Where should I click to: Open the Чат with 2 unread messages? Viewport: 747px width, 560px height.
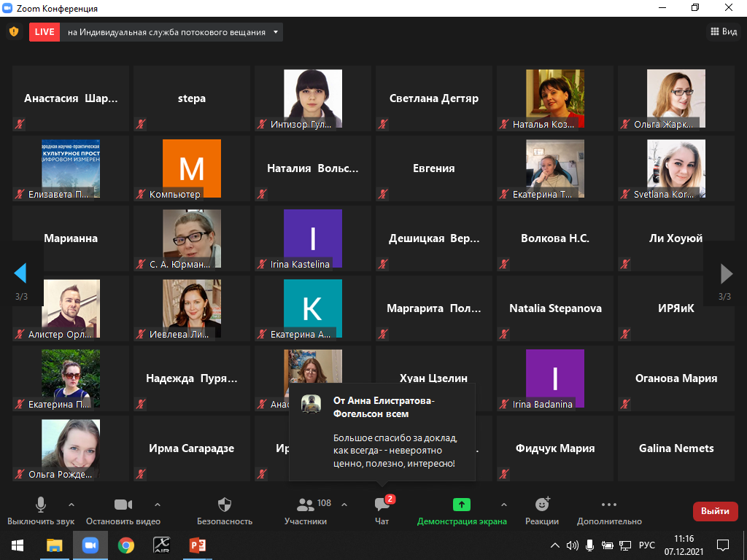click(382, 511)
